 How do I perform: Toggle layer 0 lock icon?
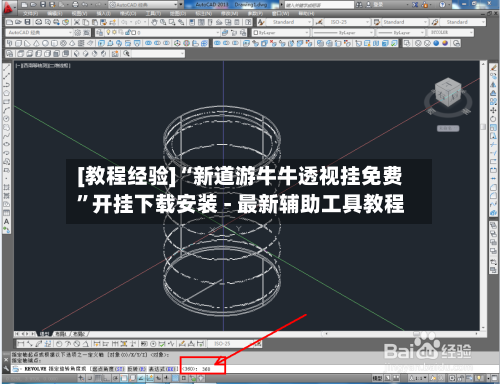(x=128, y=32)
